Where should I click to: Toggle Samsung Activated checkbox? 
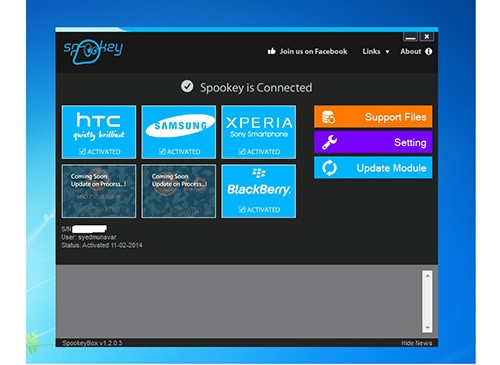pyautogui.click(x=162, y=152)
